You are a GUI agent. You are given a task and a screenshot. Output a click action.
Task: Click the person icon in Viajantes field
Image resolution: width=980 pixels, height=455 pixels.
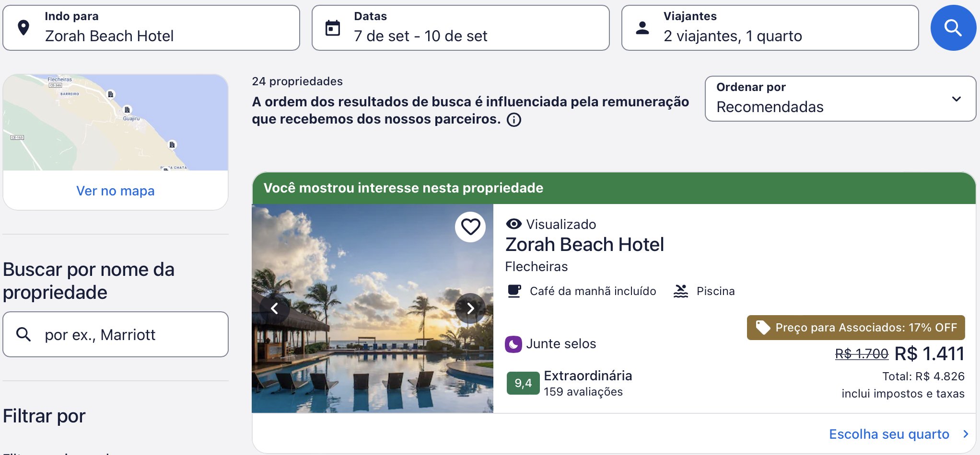pos(642,28)
